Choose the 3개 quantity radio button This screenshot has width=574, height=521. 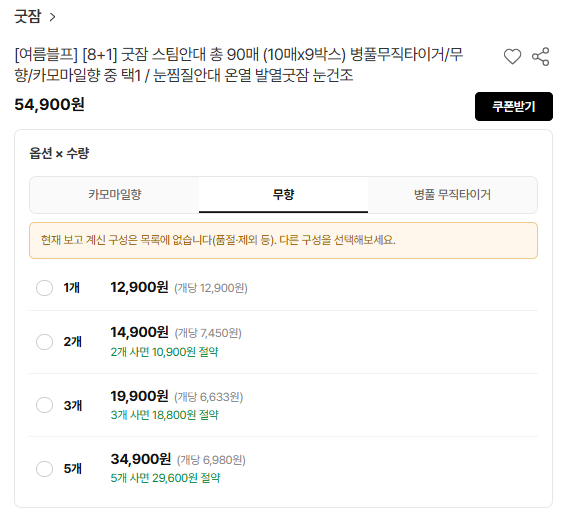(44, 405)
